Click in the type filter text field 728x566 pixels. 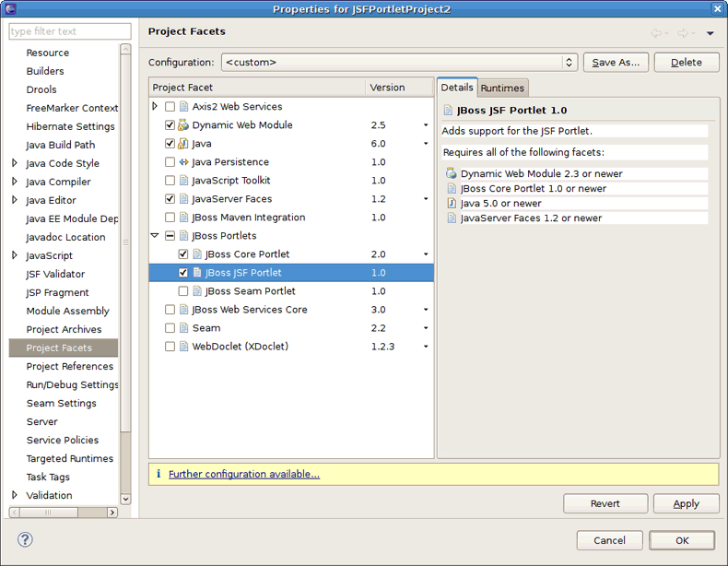point(70,31)
